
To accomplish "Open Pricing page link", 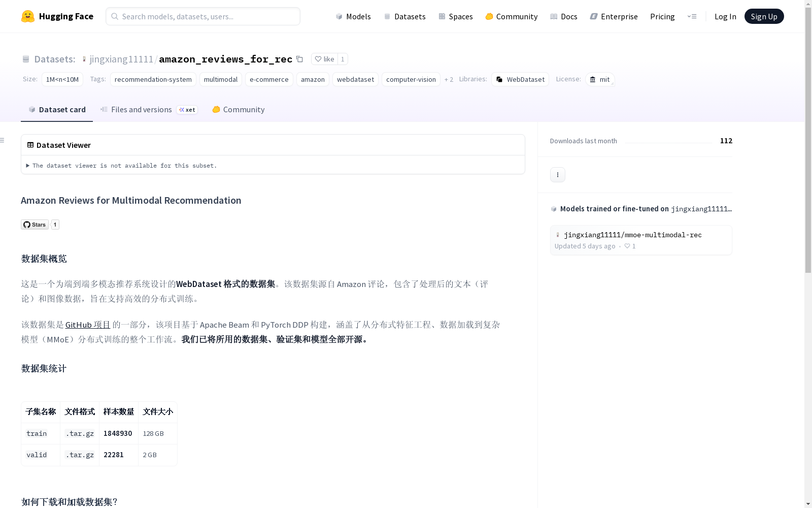I will click(x=662, y=16).
